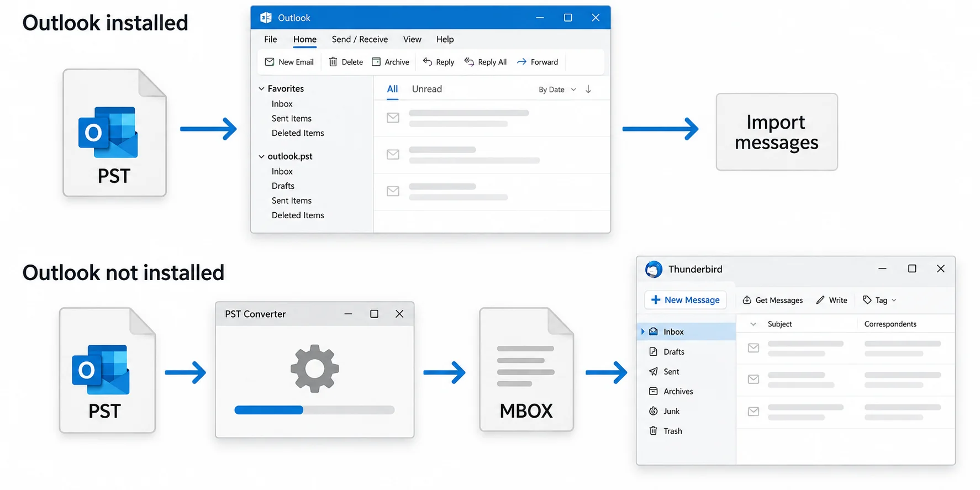Show Unread messages tab in Outlook
The image size is (980, 490).
click(427, 89)
